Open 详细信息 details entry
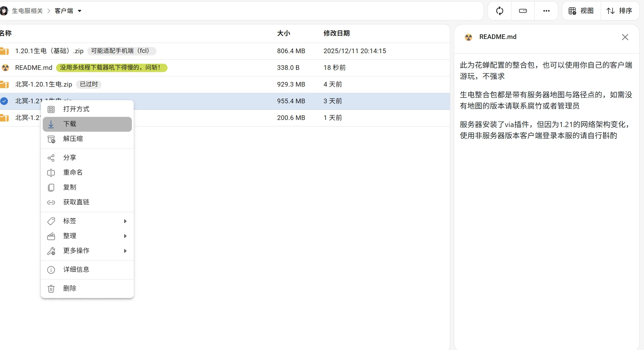 coord(87,270)
